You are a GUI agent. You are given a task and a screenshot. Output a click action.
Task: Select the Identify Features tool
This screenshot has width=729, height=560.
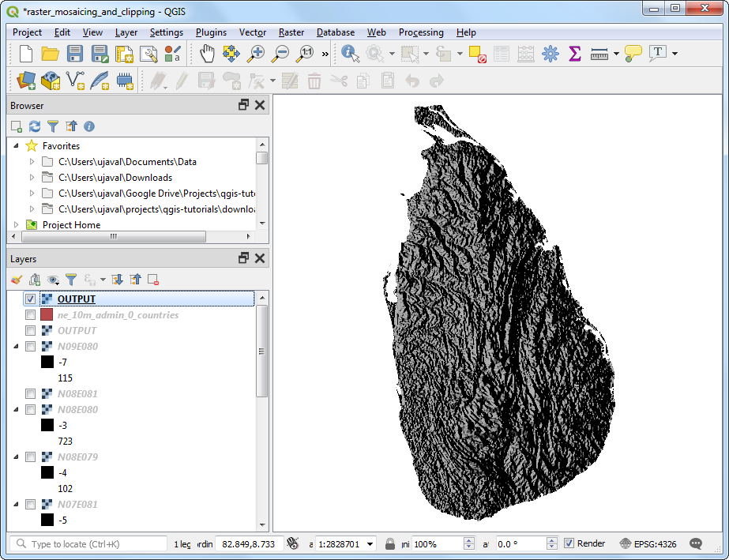350,54
